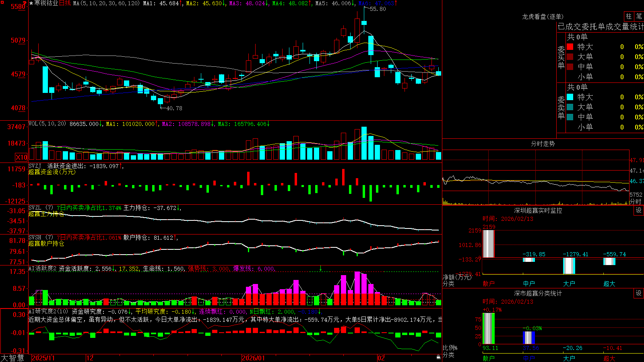Click the 超赢资金流(万元) yellow label
The image size is (644, 362).
pyautogui.click(x=52, y=172)
